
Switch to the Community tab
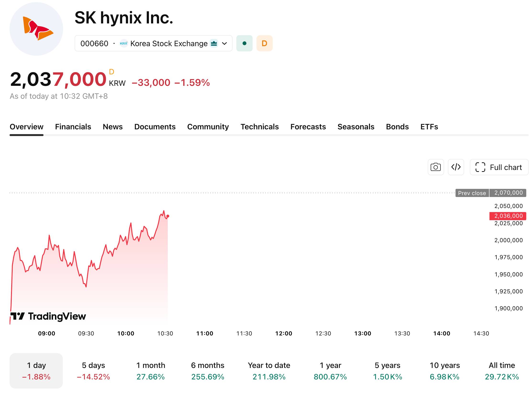click(x=208, y=127)
